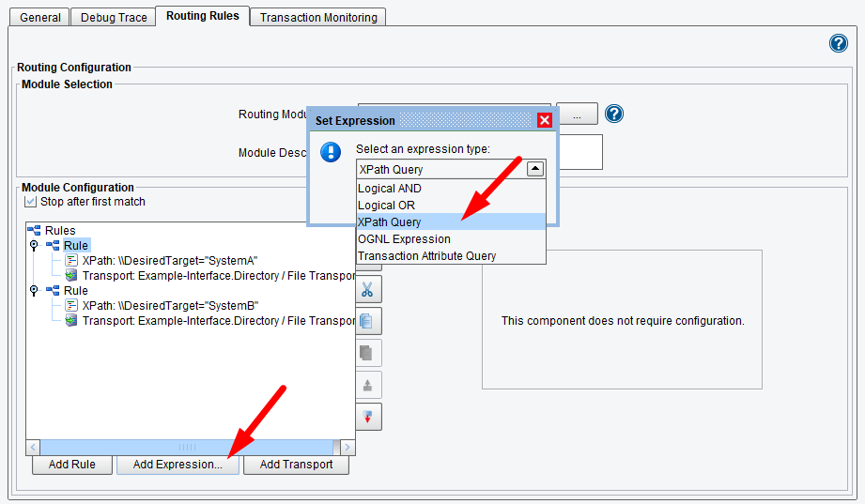Click the scissors Cut icon
This screenshot has width=865, height=504.
[x=367, y=289]
